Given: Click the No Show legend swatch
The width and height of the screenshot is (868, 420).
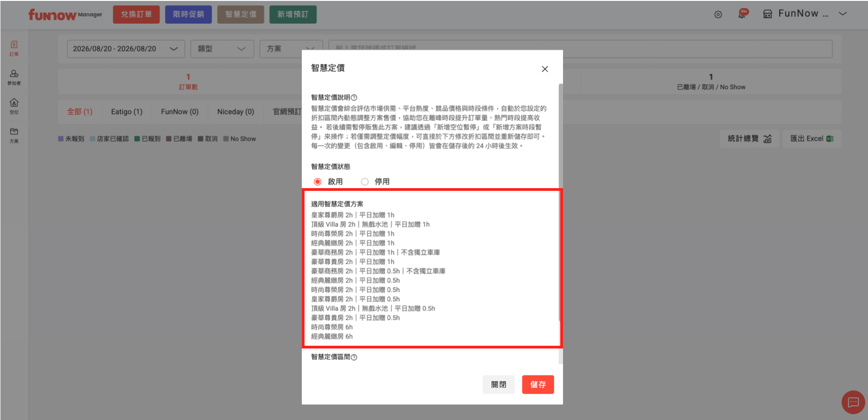Looking at the screenshot, I should pos(226,139).
